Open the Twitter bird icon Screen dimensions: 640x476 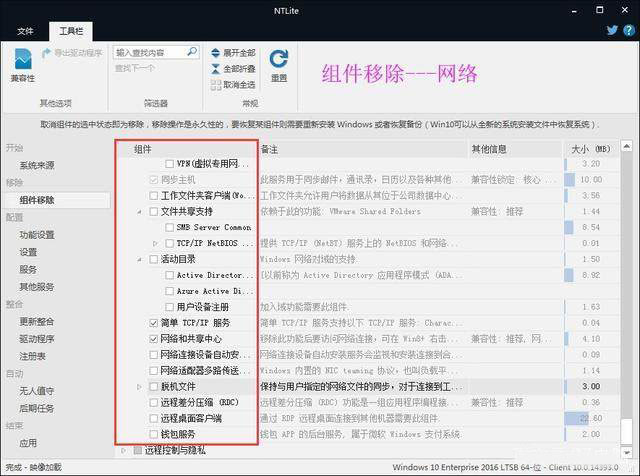612,30
